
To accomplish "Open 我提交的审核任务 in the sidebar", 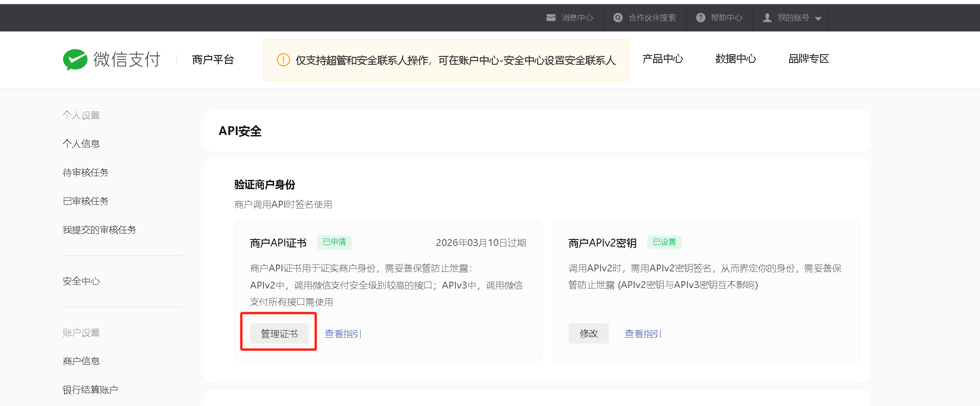I will coord(99,230).
